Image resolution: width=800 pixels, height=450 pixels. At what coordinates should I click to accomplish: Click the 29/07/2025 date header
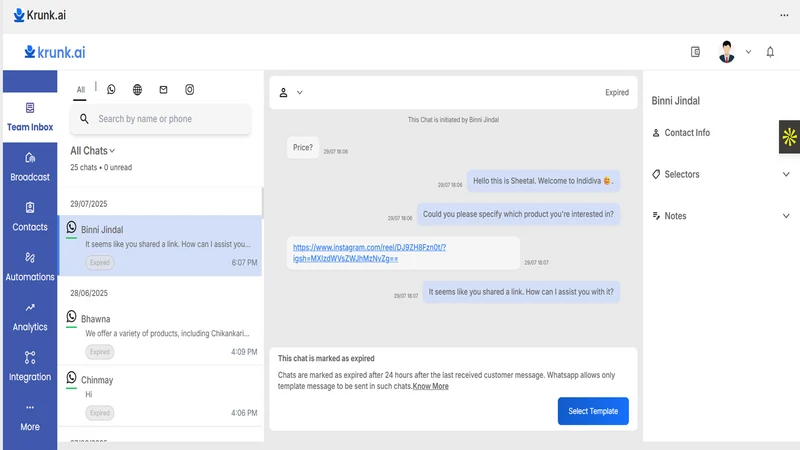(x=89, y=204)
